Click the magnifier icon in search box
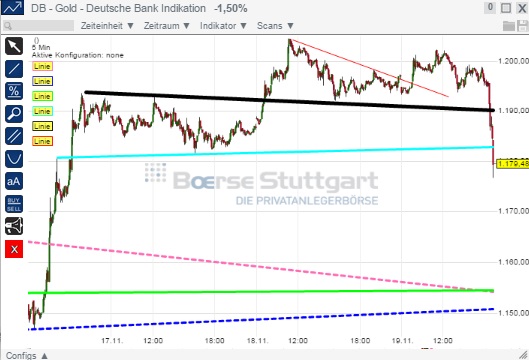The image size is (529, 360). 8,26
